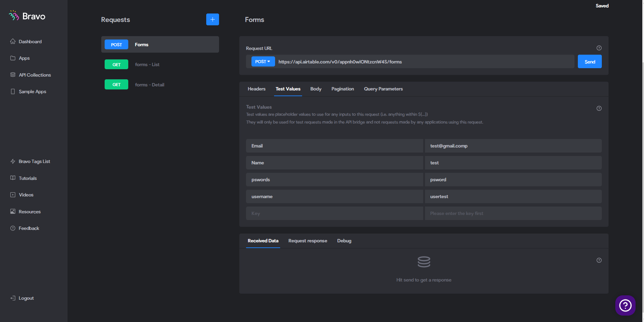Open the API Collections link
The width and height of the screenshot is (644, 322).
pyautogui.click(x=35, y=75)
